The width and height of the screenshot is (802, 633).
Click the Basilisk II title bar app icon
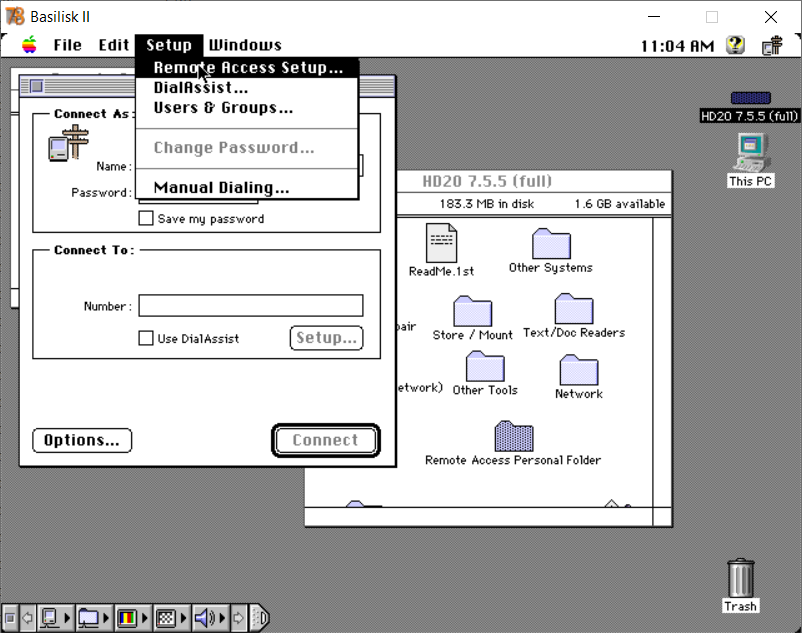tap(15, 16)
